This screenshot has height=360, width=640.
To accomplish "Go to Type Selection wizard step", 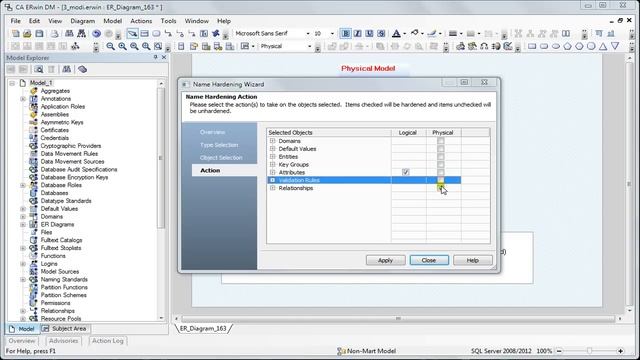I will (219, 145).
